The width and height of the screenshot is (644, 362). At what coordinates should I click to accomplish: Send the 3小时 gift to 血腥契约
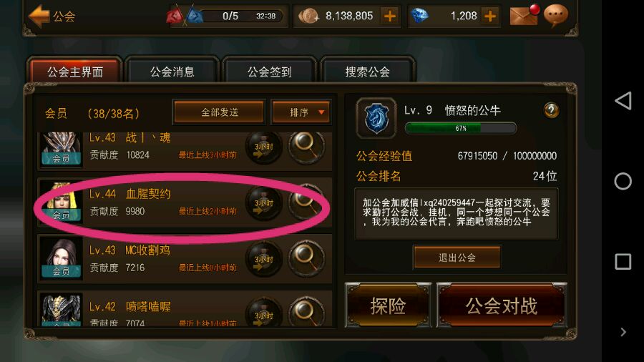point(263,203)
